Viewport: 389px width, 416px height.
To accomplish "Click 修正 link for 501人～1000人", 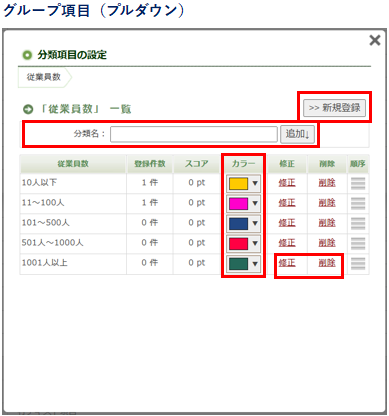I will (x=287, y=243).
